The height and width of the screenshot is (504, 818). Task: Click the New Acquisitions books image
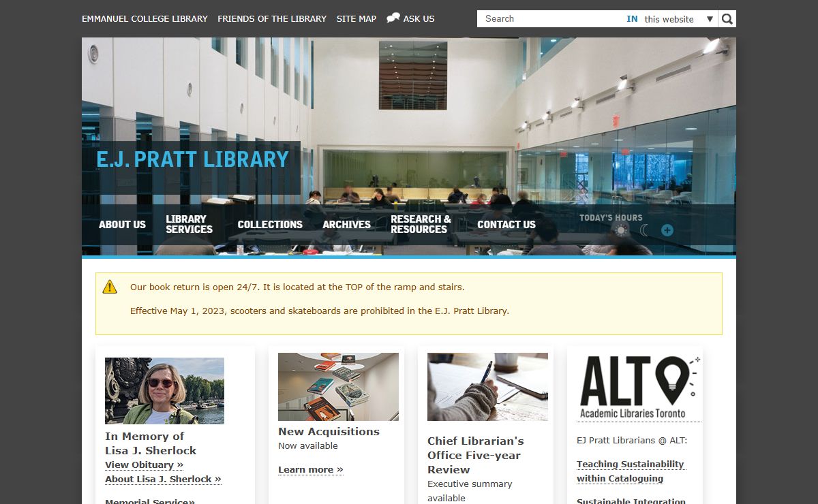tap(338, 387)
